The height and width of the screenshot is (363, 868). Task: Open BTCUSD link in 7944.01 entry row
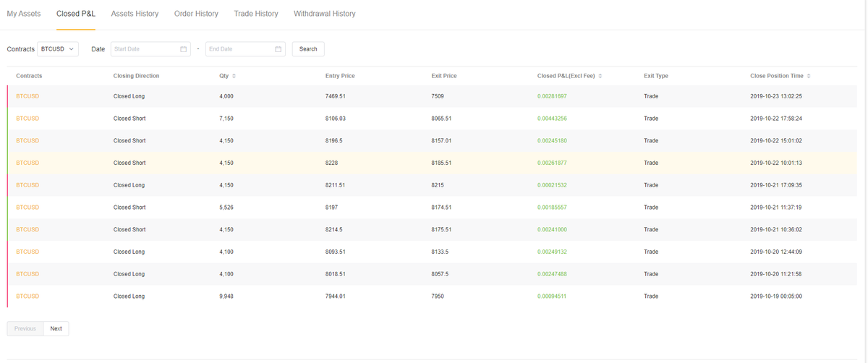[x=27, y=296]
